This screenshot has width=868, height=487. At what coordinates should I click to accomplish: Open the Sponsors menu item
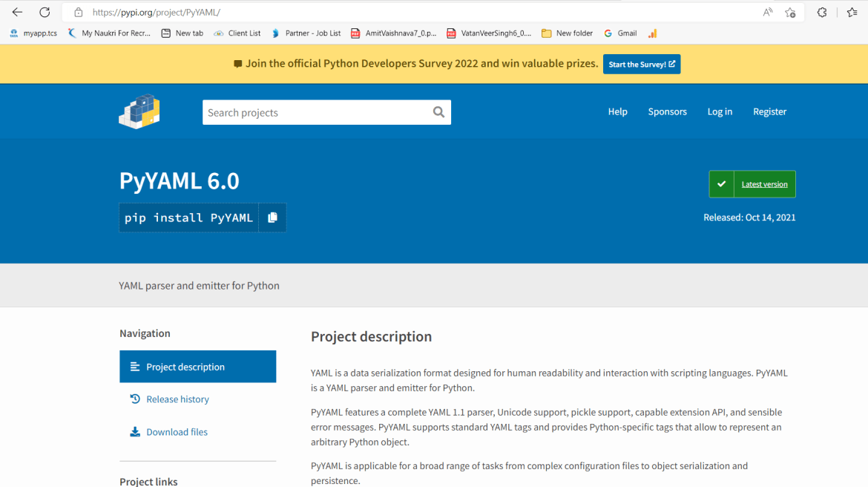point(667,111)
